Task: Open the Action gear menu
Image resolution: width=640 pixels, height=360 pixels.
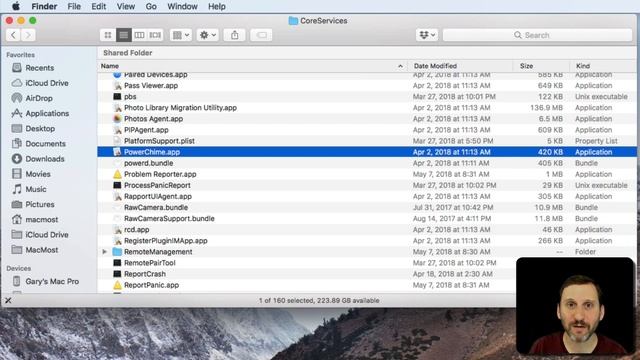Action: point(207,35)
